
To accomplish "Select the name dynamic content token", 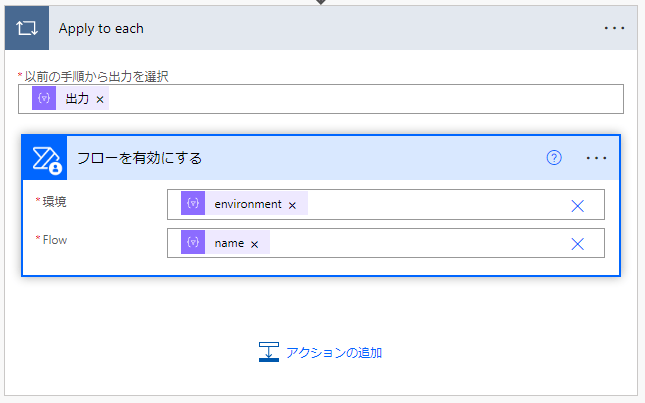I will [x=228, y=243].
